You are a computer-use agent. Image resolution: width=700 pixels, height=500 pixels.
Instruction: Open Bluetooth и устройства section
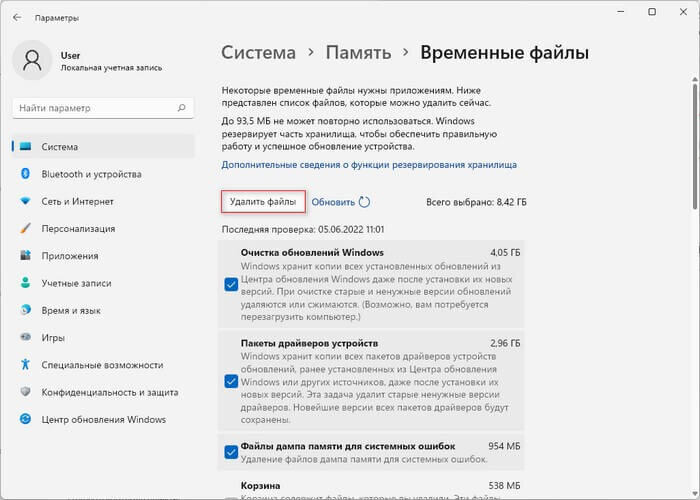pos(103,174)
